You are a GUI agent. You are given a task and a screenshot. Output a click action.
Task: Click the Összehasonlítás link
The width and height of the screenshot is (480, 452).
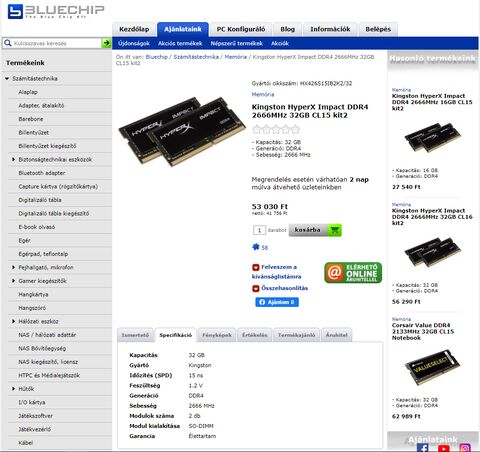click(x=284, y=288)
